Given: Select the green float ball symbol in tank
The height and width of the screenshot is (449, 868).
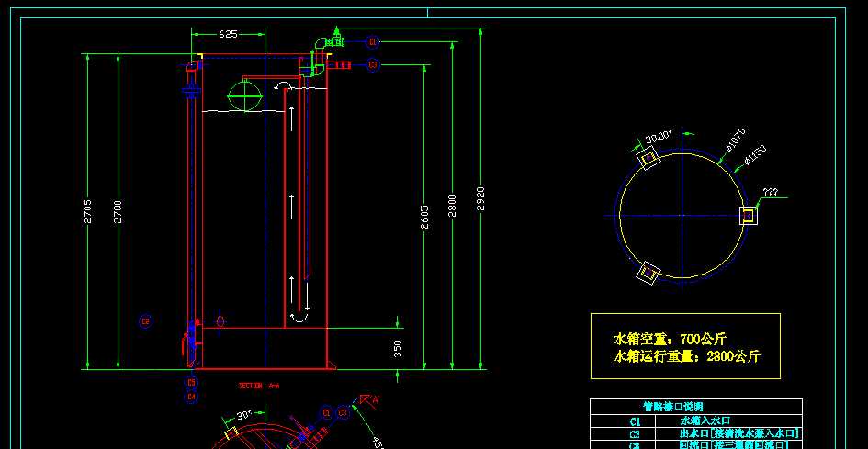Looking at the screenshot, I should 243,95.
